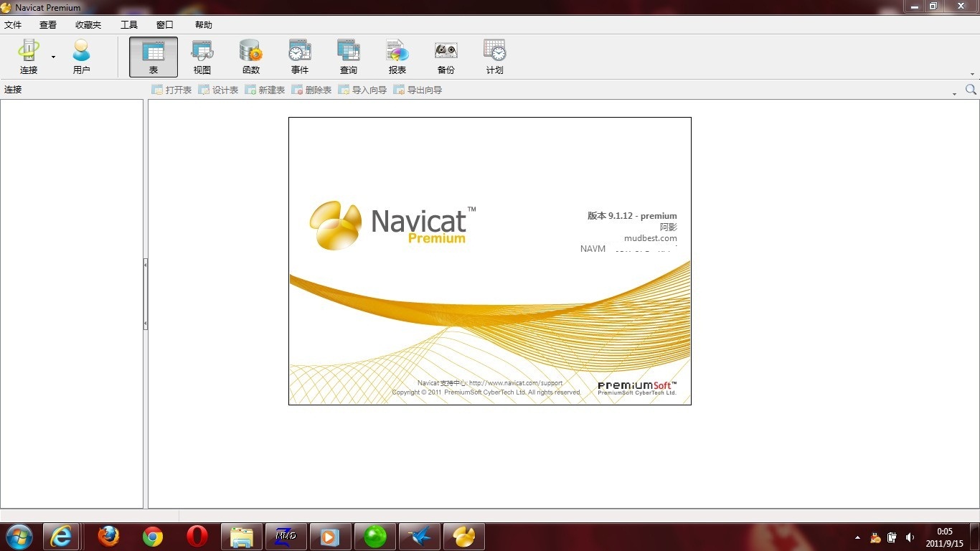Screen dimensions: 980x551
Task: Open the 备份 (Backup) section
Action: pyautogui.click(x=446, y=57)
